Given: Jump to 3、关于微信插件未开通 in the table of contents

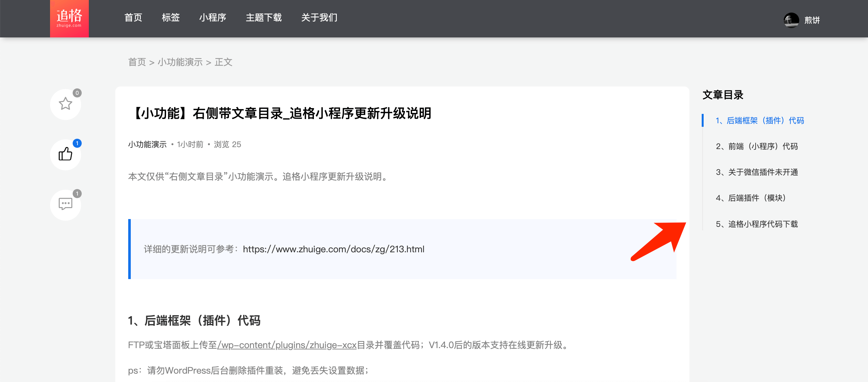Looking at the screenshot, I should point(757,172).
